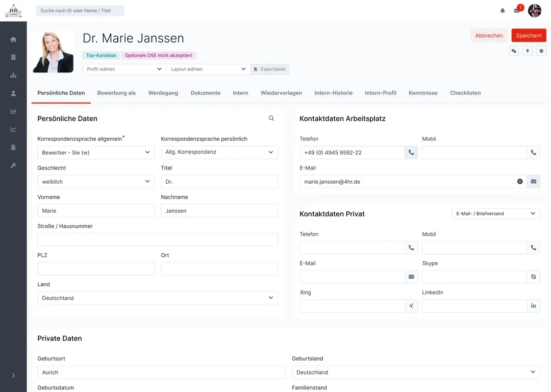This screenshot has height=392, width=551.
Task: Open the home icon in sidebar
Action: click(13, 40)
